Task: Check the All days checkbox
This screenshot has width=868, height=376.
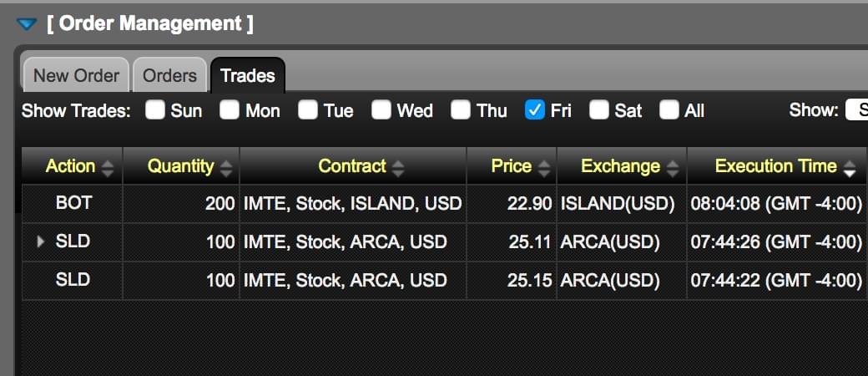Action: (x=669, y=110)
